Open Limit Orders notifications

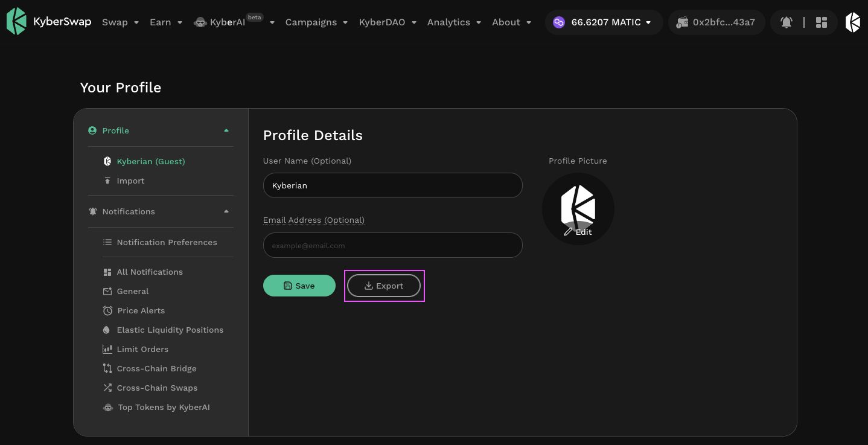(x=142, y=349)
